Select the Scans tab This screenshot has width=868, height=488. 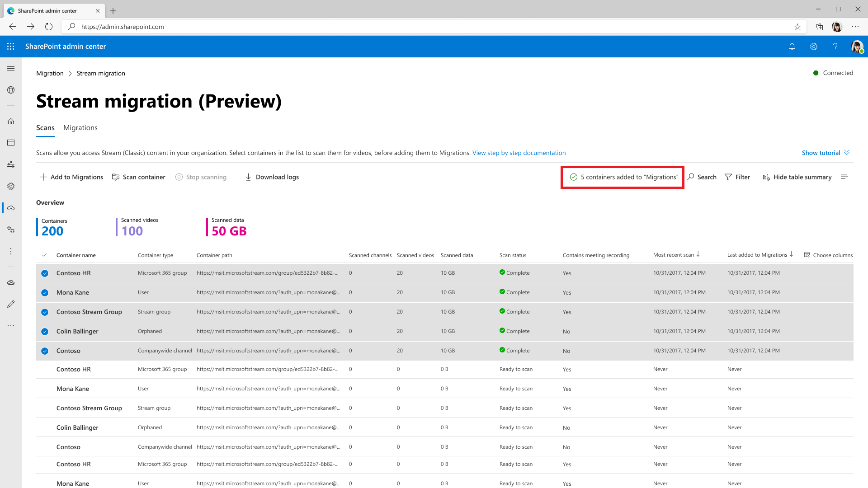[x=45, y=127]
